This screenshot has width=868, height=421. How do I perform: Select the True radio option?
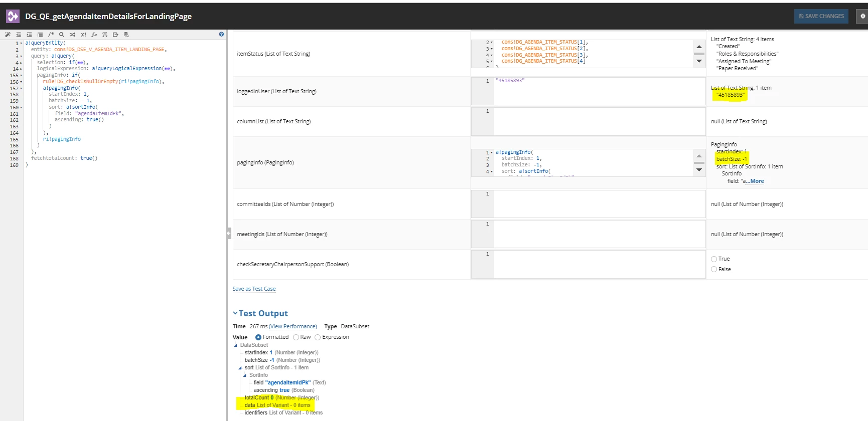pos(714,259)
